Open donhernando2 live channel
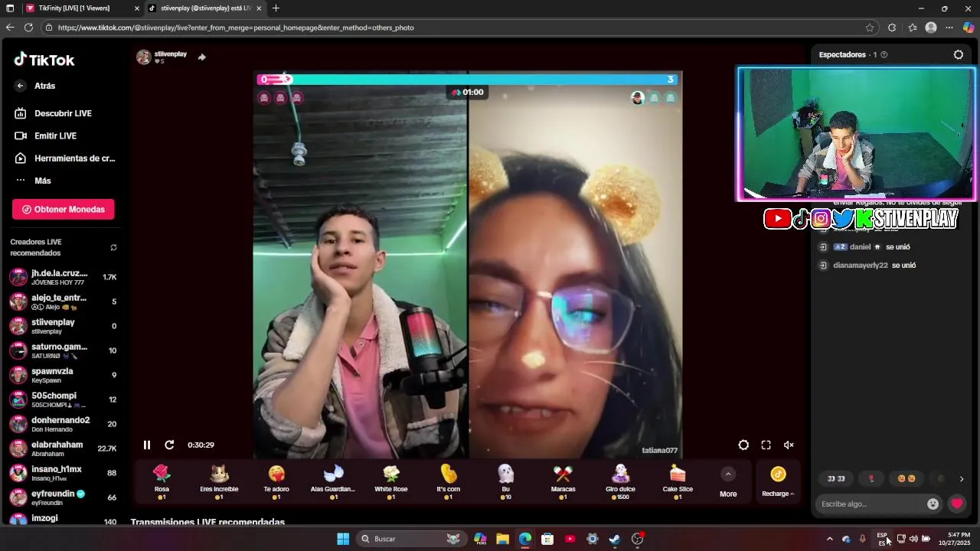 (x=64, y=424)
